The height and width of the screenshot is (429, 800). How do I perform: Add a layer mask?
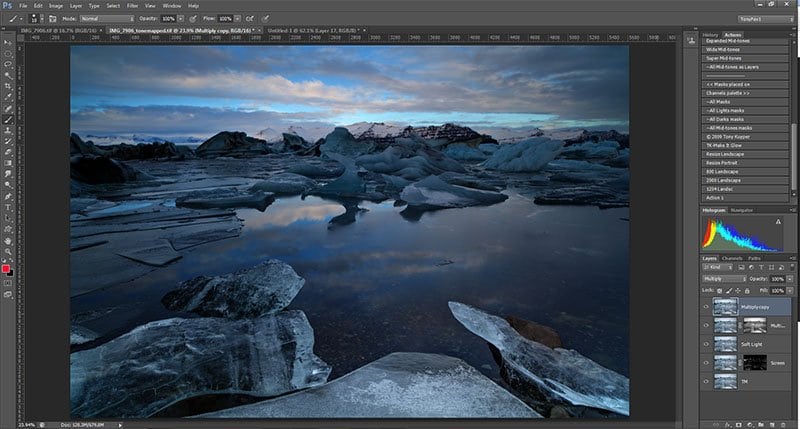click(x=738, y=424)
